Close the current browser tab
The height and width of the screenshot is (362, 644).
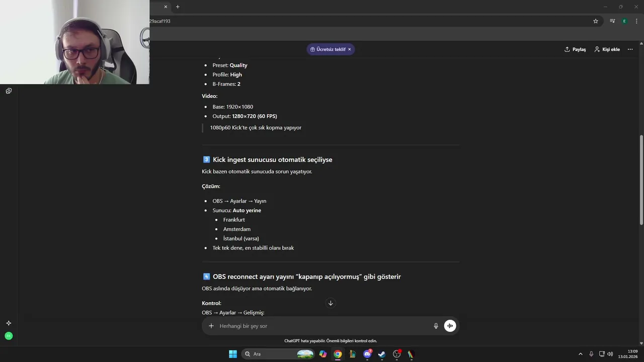pyautogui.click(x=166, y=7)
